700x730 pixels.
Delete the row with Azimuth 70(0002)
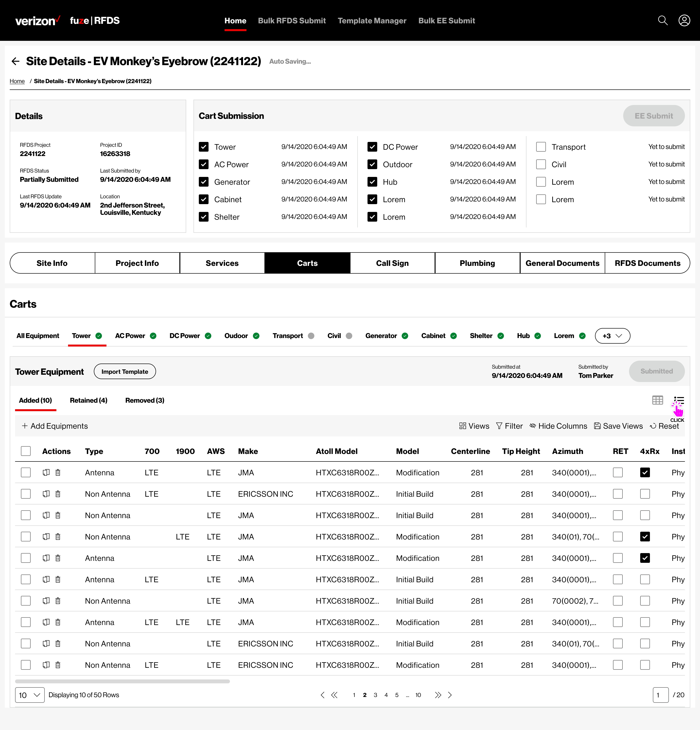pos(58,601)
